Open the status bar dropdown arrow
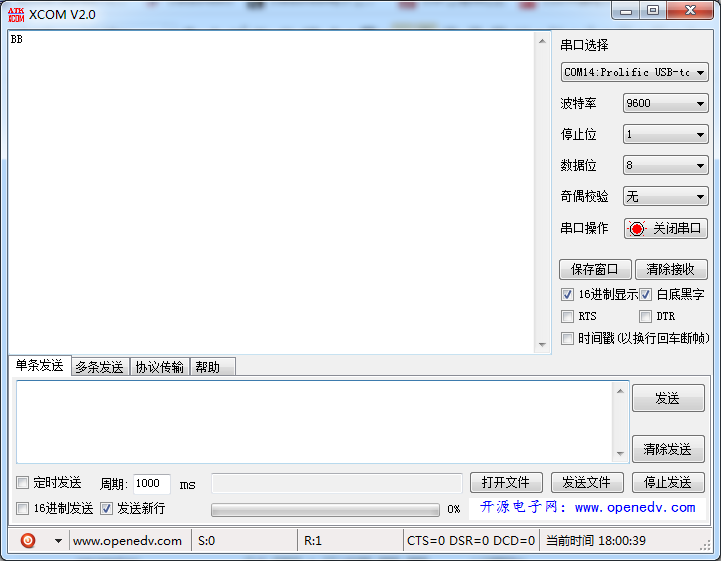This screenshot has height=561, width=721. point(58,541)
